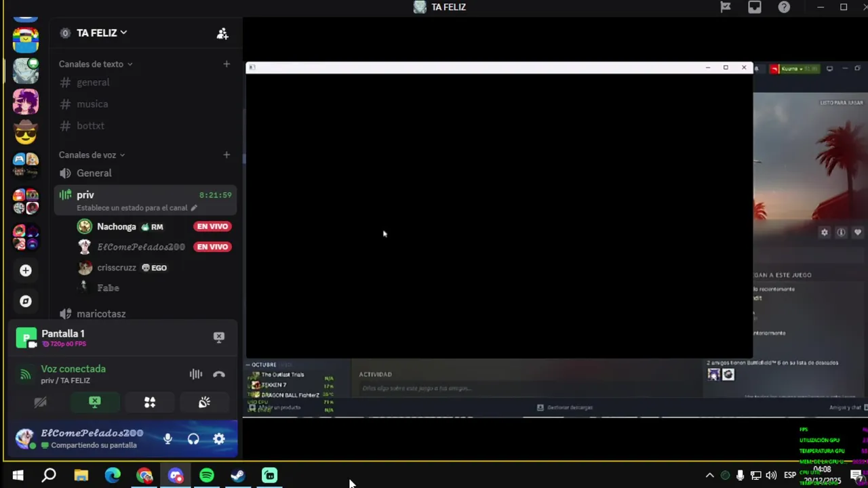868x488 pixels.
Task: Open Discord help question mark icon
Action: coord(784,7)
